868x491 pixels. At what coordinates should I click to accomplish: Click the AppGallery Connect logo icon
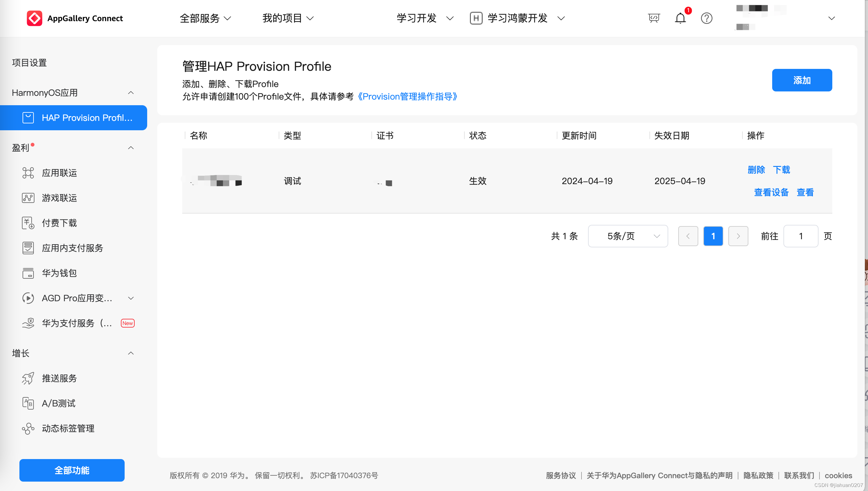click(34, 18)
